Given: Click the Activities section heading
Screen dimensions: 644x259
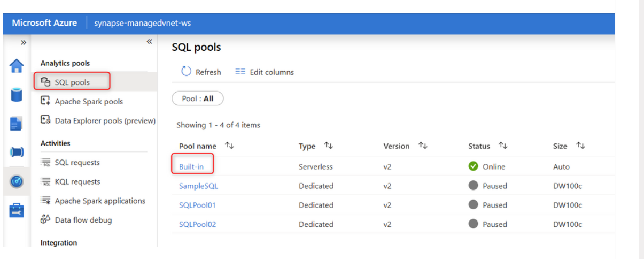Looking at the screenshot, I should pos(56,143).
